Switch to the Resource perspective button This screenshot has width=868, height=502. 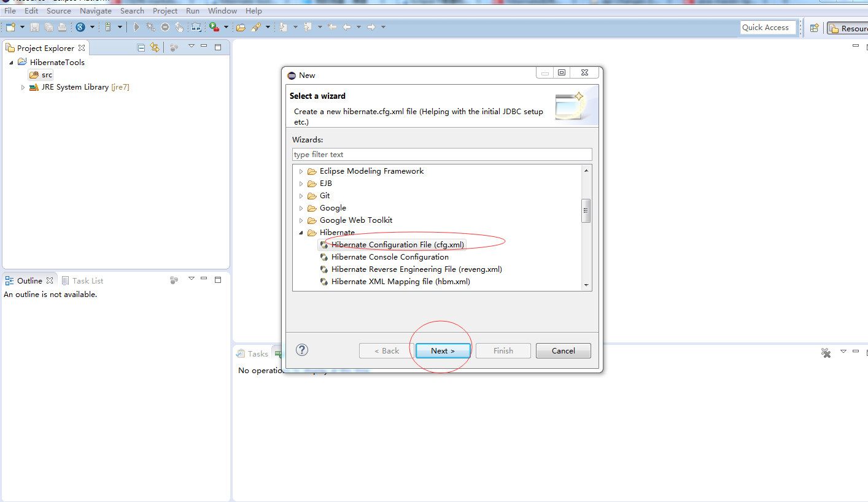(x=848, y=28)
